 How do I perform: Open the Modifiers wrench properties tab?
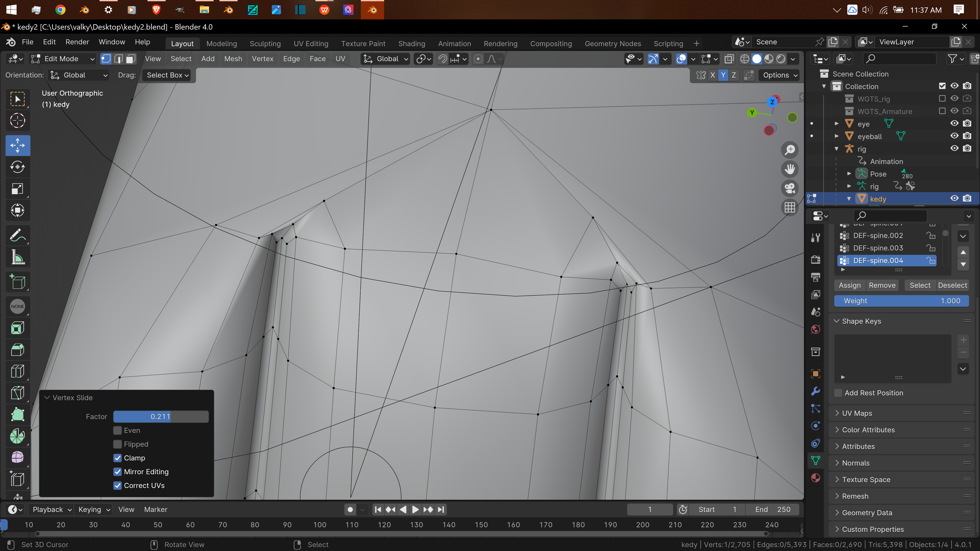click(816, 391)
